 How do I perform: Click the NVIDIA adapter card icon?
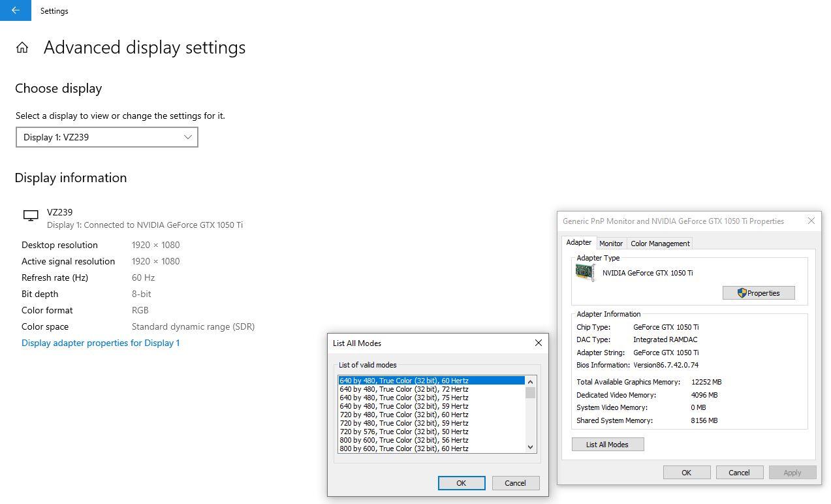[x=586, y=273]
